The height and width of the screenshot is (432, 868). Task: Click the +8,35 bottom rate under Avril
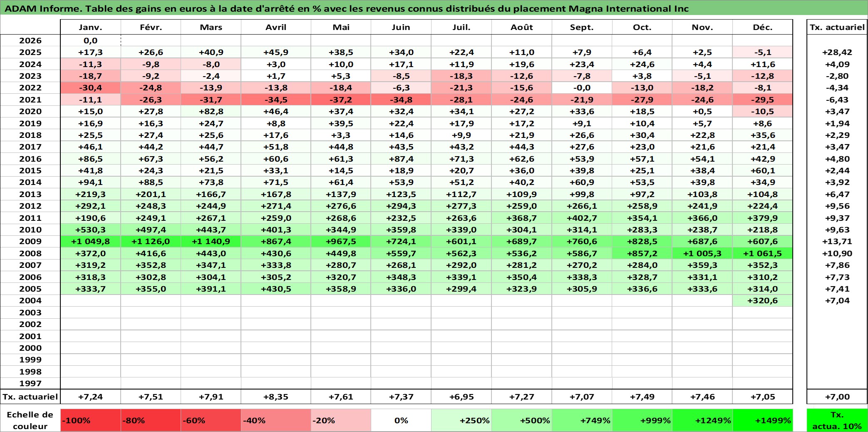coord(276,397)
